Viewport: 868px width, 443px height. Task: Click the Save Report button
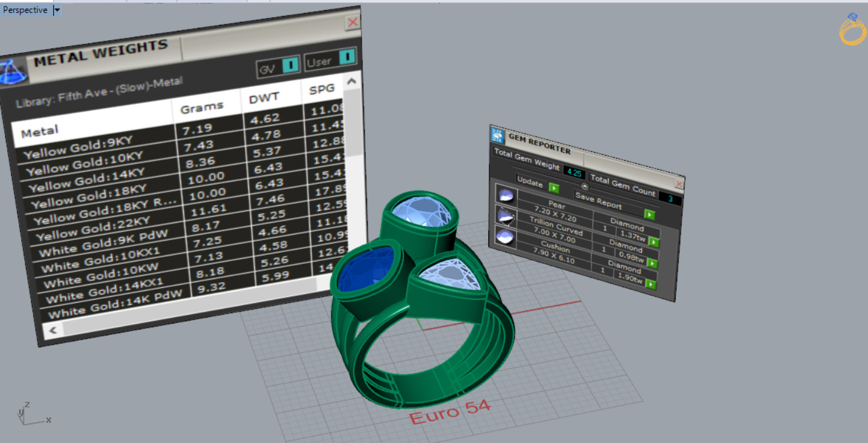[598, 202]
